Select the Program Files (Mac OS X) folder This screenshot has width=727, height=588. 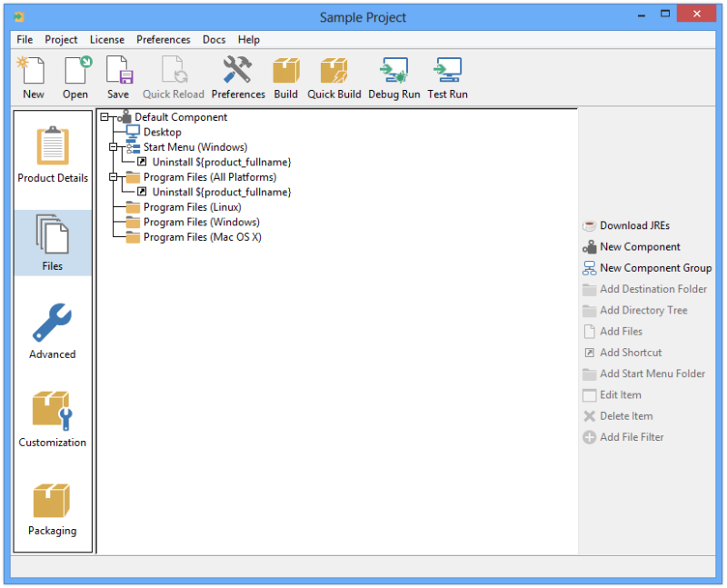(202, 237)
